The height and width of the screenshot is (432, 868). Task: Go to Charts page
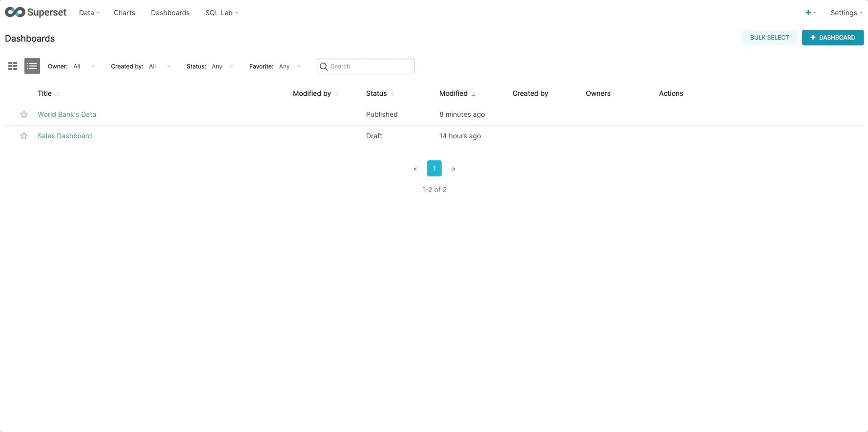[124, 13]
